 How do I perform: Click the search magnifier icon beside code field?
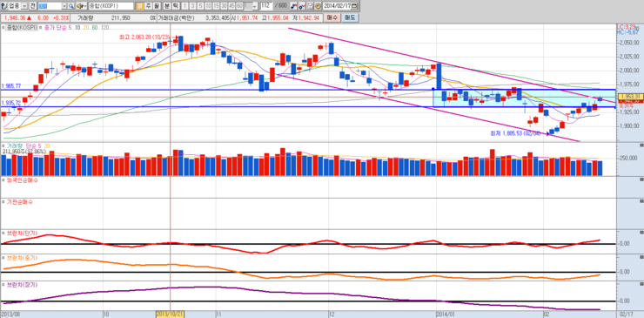pyautogui.click(x=70, y=6)
